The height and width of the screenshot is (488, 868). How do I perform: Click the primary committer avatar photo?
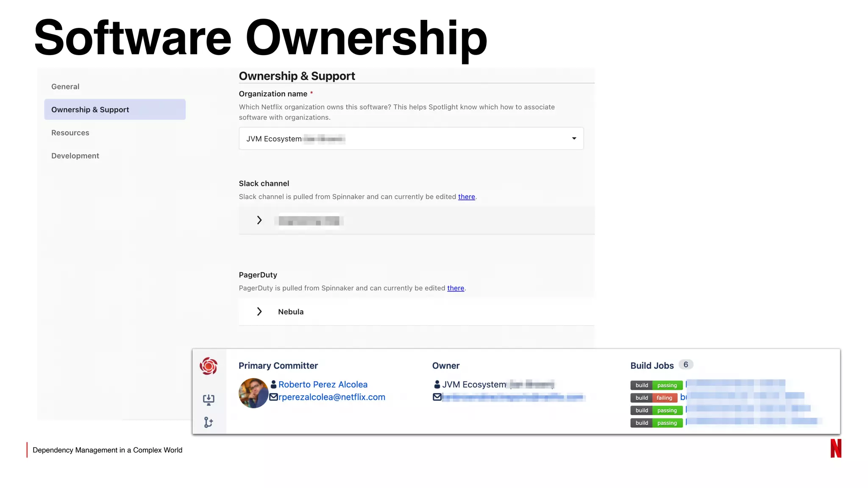pyautogui.click(x=253, y=393)
